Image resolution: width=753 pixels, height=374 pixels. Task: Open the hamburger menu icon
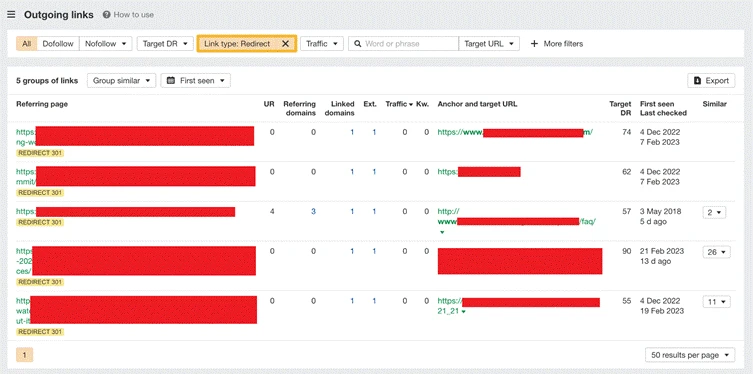point(11,15)
